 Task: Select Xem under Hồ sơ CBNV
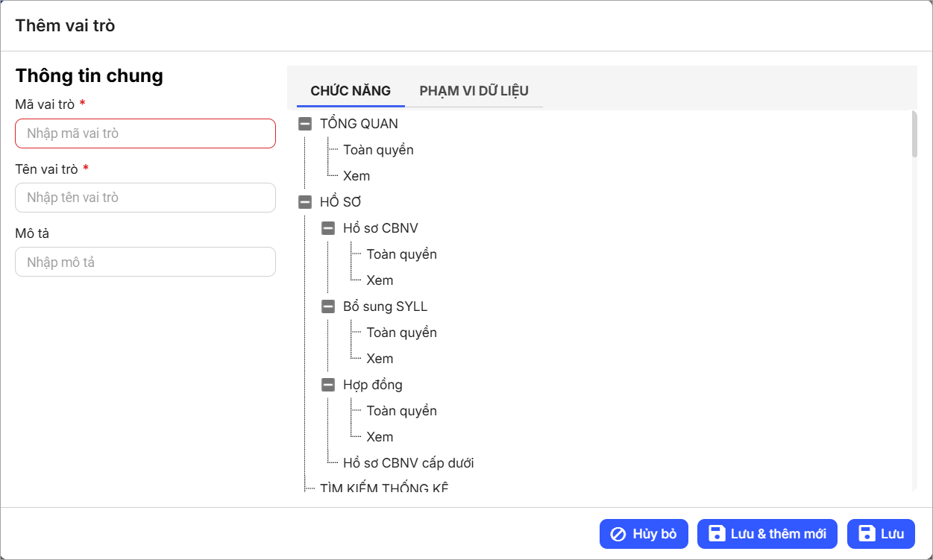pos(380,280)
